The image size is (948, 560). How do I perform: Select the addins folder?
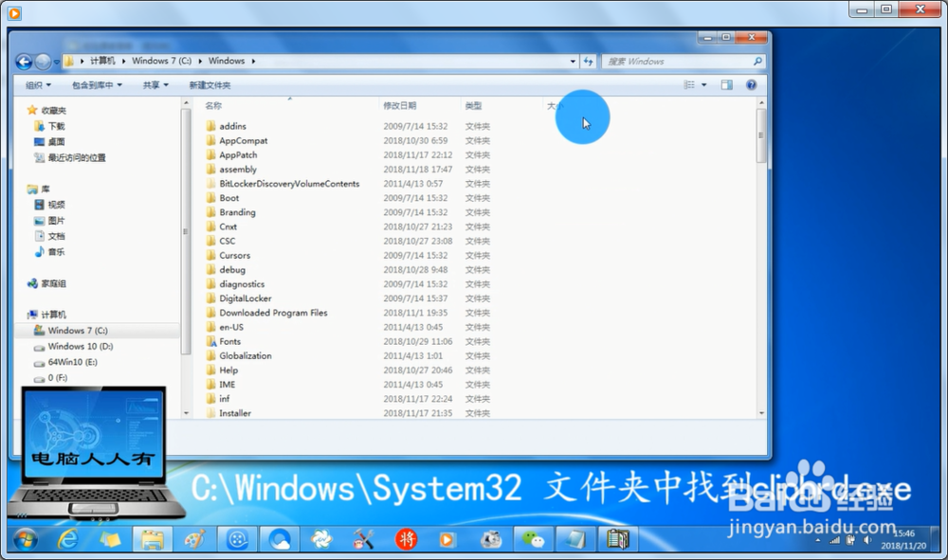pos(232,126)
